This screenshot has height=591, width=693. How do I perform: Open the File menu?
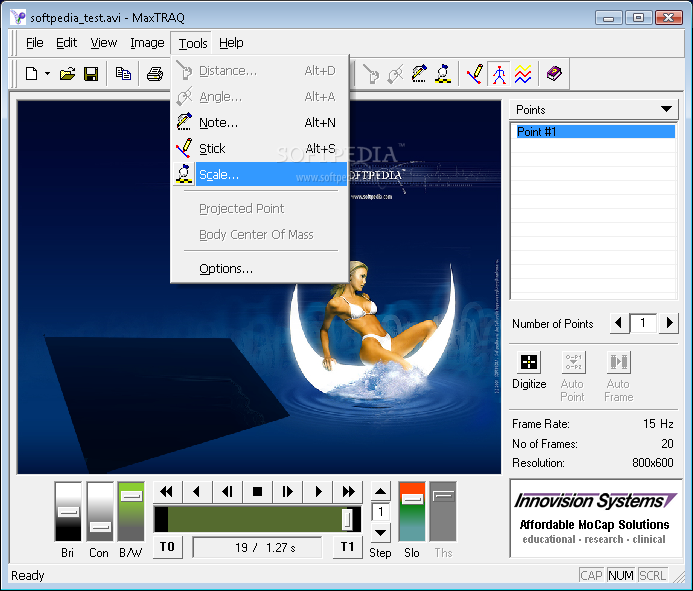[x=34, y=43]
